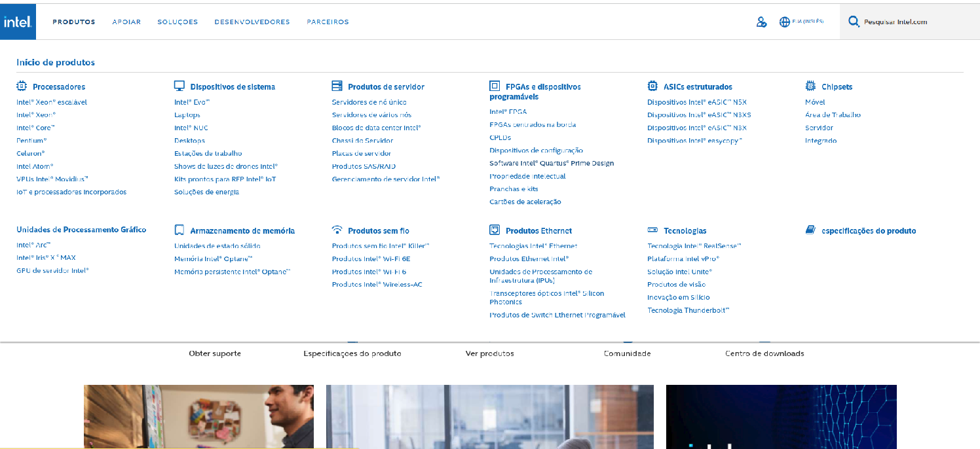Click the Produtos Ethernet icon
980x449 pixels.
point(495,230)
